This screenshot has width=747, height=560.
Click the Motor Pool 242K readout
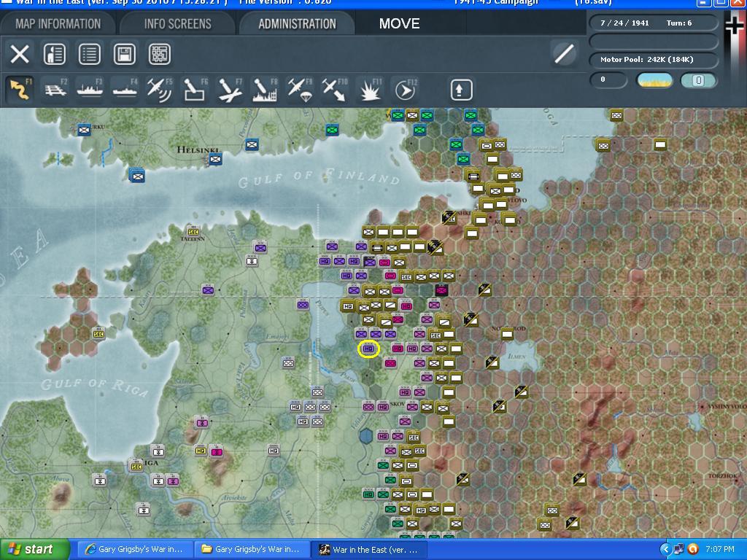(653, 60)
